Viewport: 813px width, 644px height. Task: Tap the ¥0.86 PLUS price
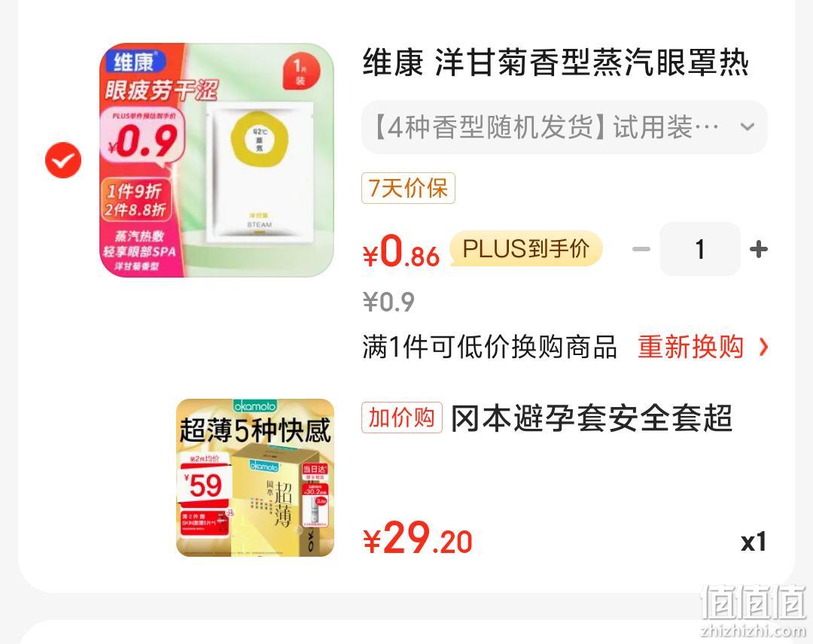click(401, 251)
